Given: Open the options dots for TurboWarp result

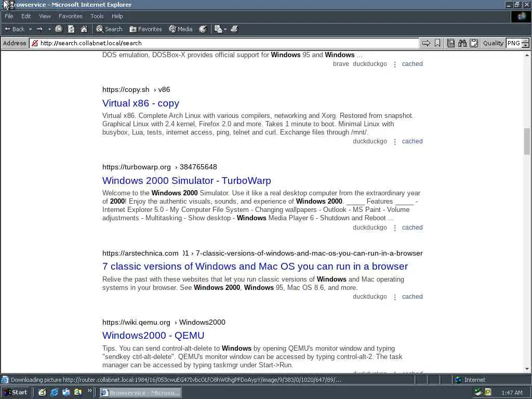Looking at the screenshot, I should click(x=395, y=228).
